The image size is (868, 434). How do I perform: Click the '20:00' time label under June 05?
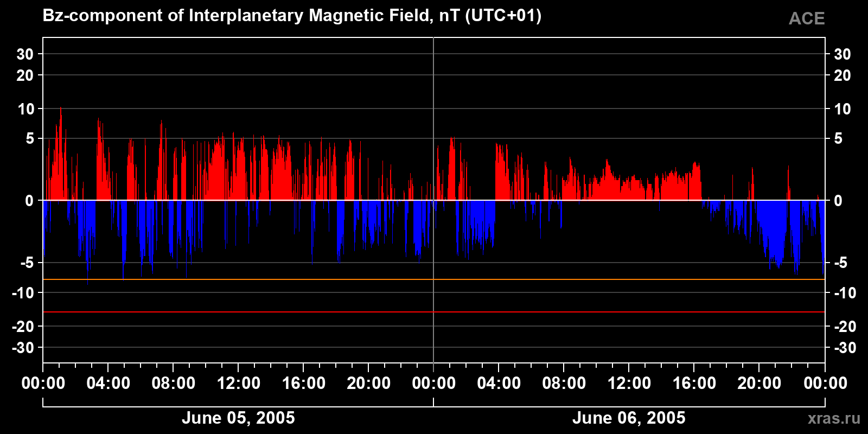click(x=369, y=384)
